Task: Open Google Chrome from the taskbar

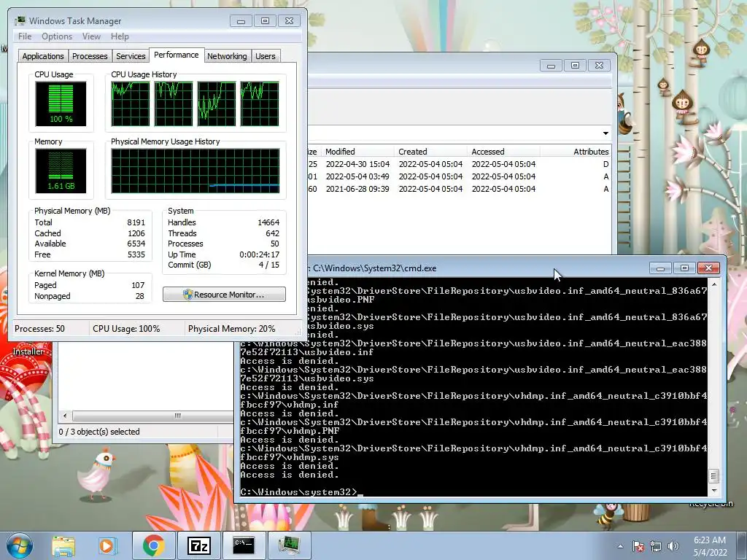Action: point(153,545)
